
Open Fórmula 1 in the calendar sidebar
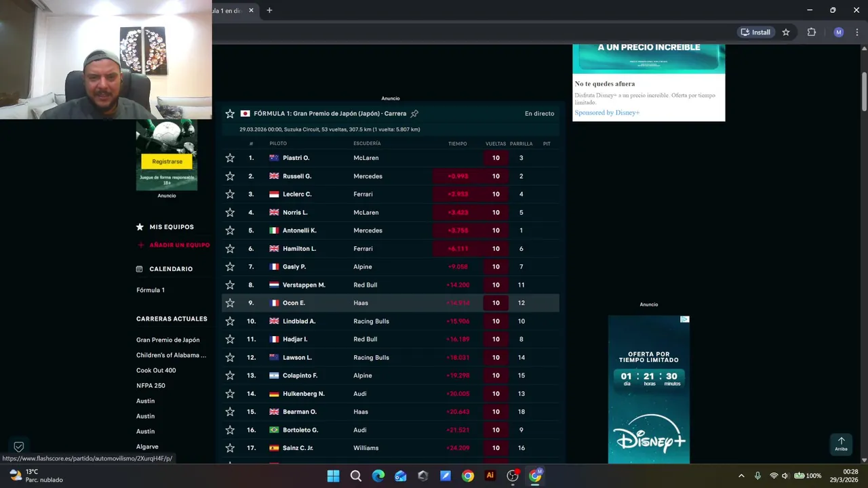click(151, 290)
